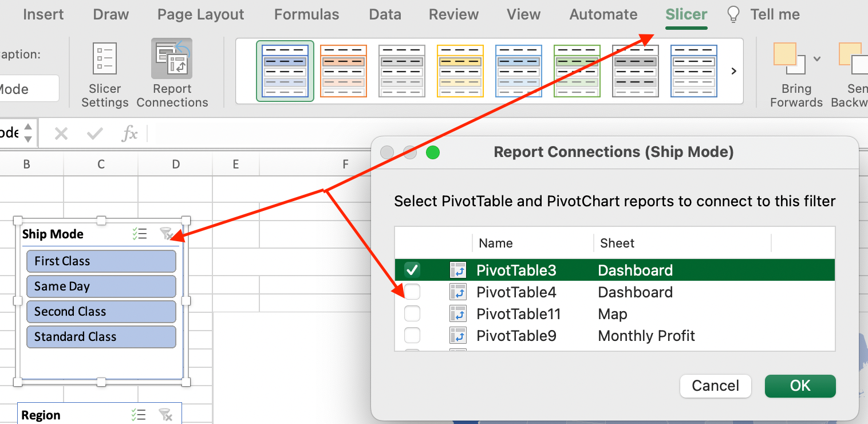Click OK in Report Connections dialog
The width and height of the screenshot is (868, 424).
coord(800,386)
